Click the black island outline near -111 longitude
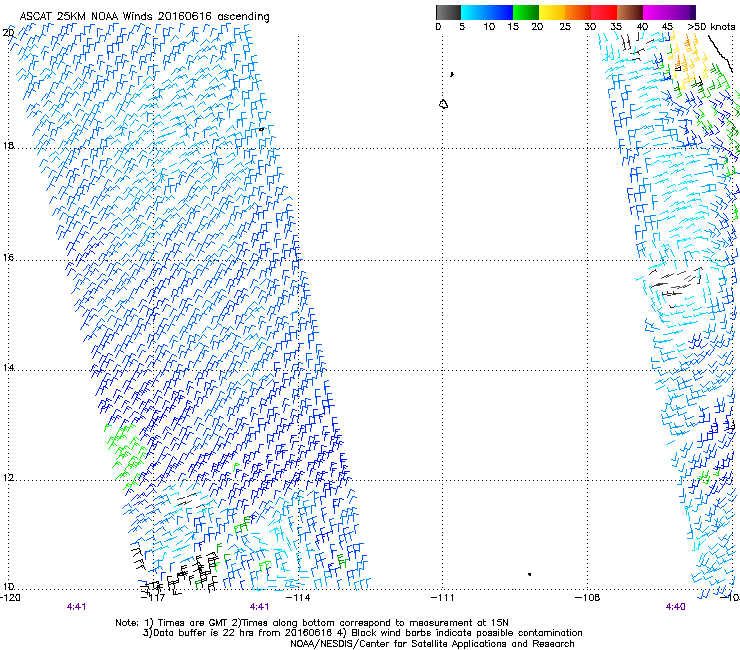This screenshot has height=650, width=740. [x=443, y=104]
